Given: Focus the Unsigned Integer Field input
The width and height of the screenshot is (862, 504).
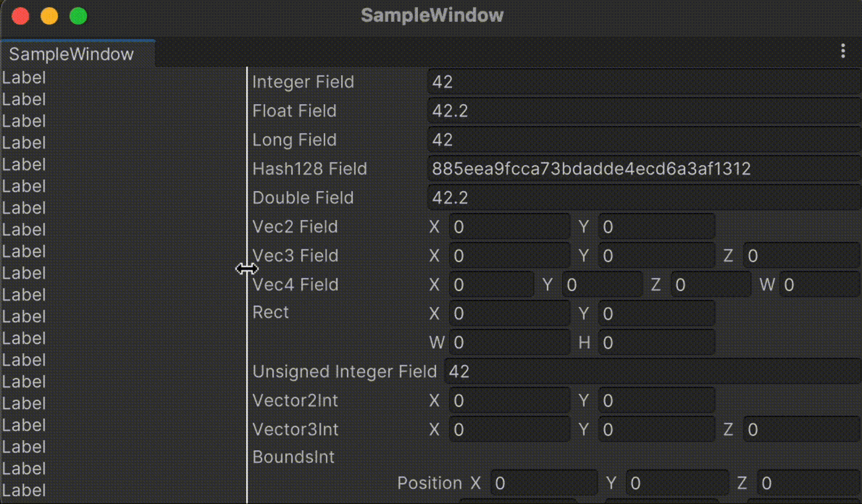Looking at the screenshot, I should 652,371.
